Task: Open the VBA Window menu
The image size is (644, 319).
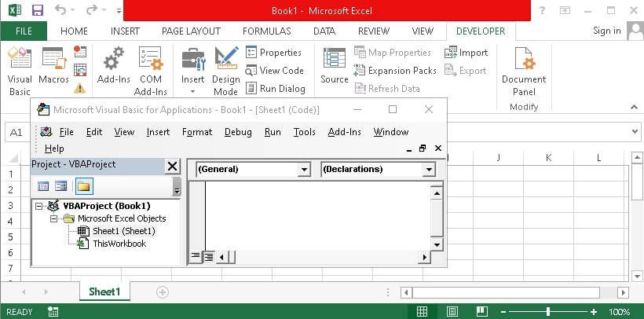Action: (390, 132)
